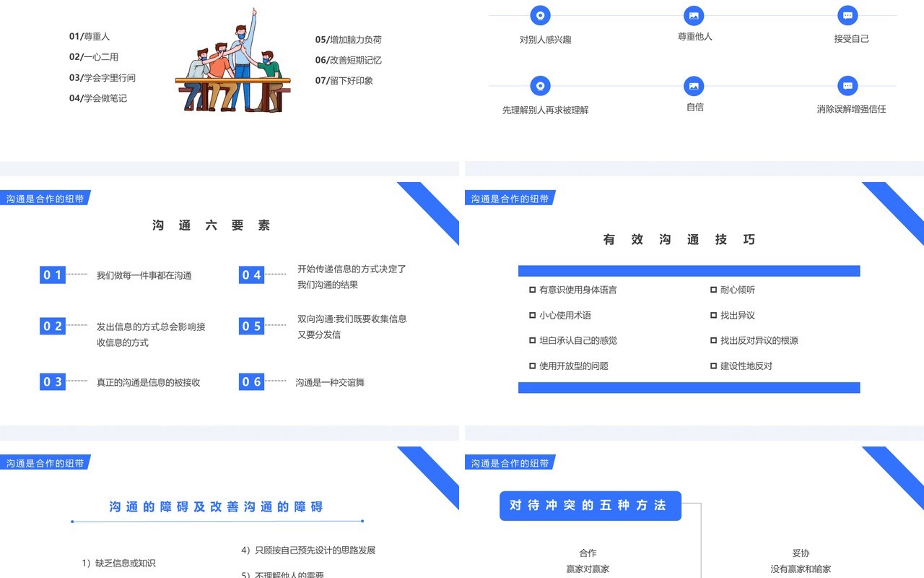Click the blue 05 number badge
Image resolution: width=924 pixels, height=578 pixels.
pos(251,326)
